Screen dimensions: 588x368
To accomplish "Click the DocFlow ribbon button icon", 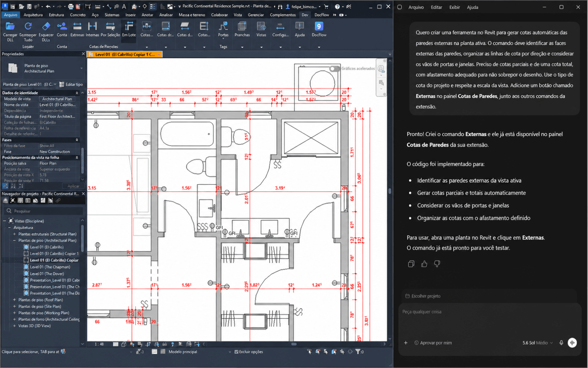I will point(319,26).
